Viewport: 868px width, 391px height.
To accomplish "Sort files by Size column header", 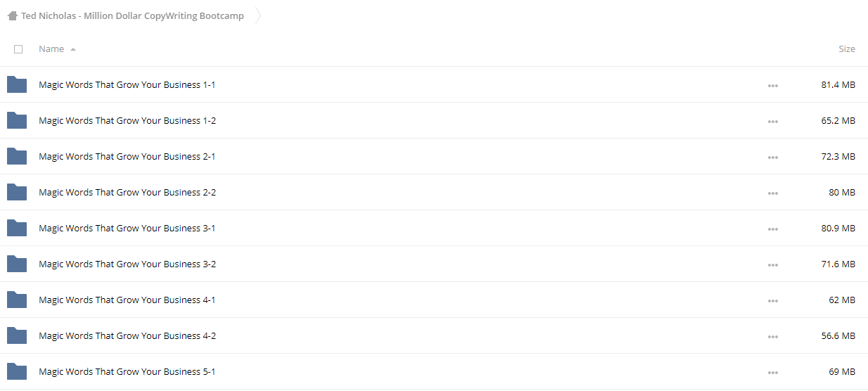I will (847, 49).
